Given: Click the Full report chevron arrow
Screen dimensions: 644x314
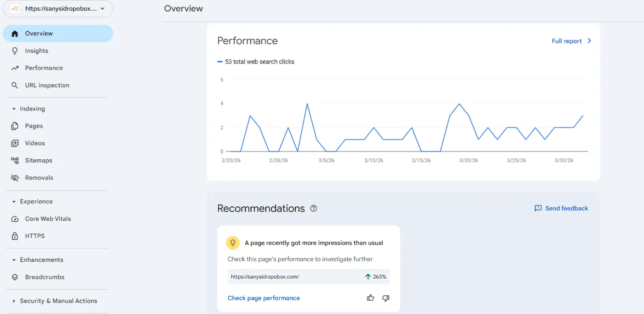Looking at the screenshot, I should pyautogui.click(x=589, y=41).
